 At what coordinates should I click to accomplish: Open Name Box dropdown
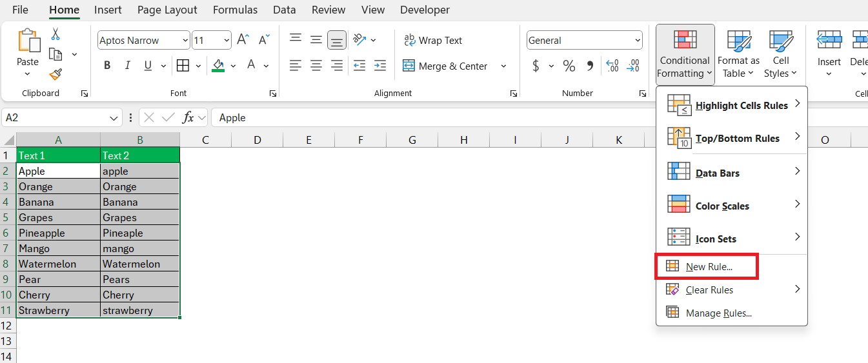114,117
